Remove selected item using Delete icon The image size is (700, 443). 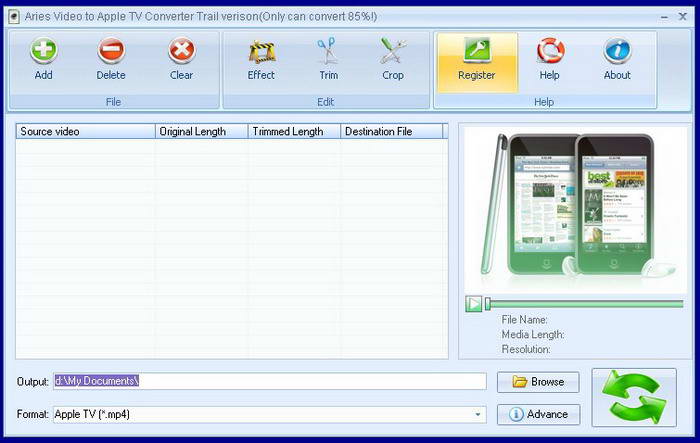tap(111, 60)
